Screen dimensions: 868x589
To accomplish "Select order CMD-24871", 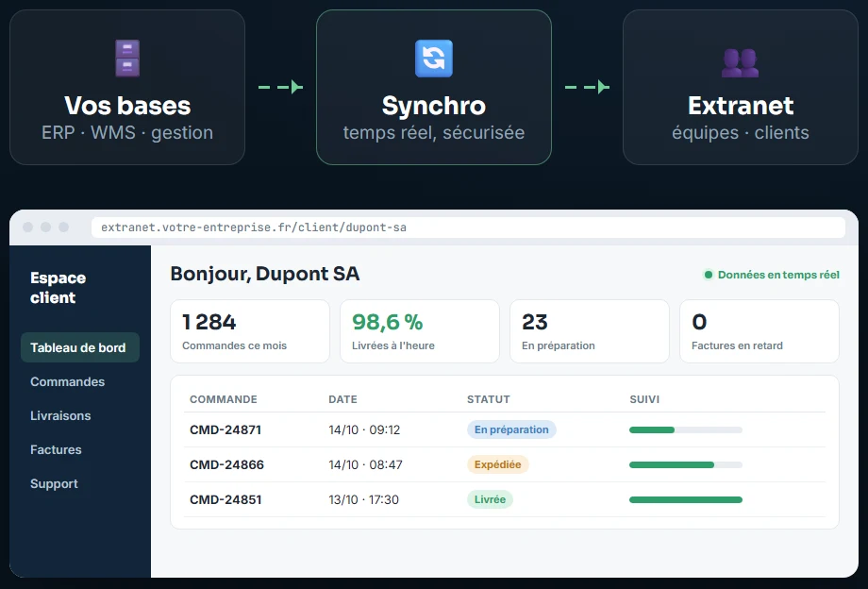I will click(x=225, y=429).
